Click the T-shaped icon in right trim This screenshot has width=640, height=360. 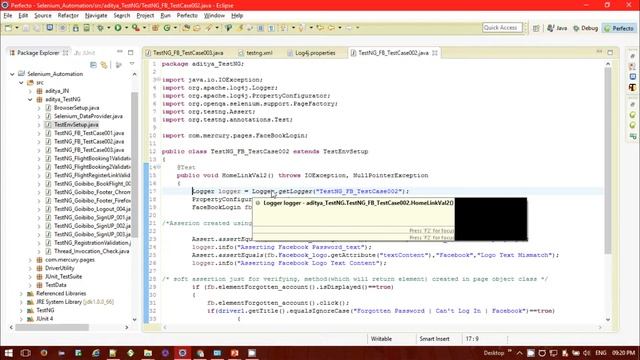tap(633, 87)
